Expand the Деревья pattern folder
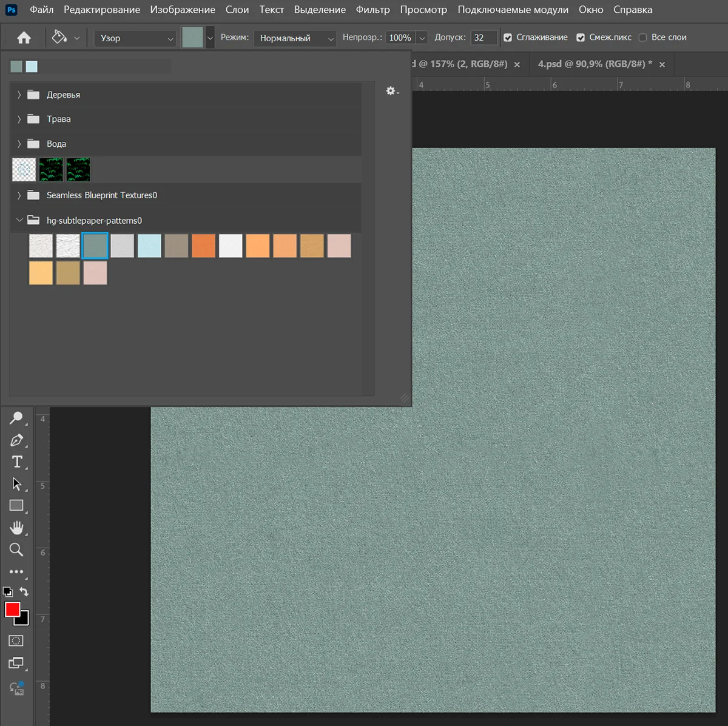The width and height of the screenshot is (728, 726). coord(19,95)
